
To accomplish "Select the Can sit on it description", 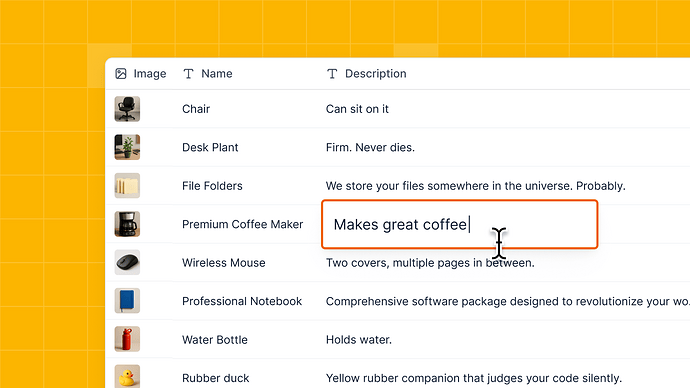I will (x=357, y=109).
